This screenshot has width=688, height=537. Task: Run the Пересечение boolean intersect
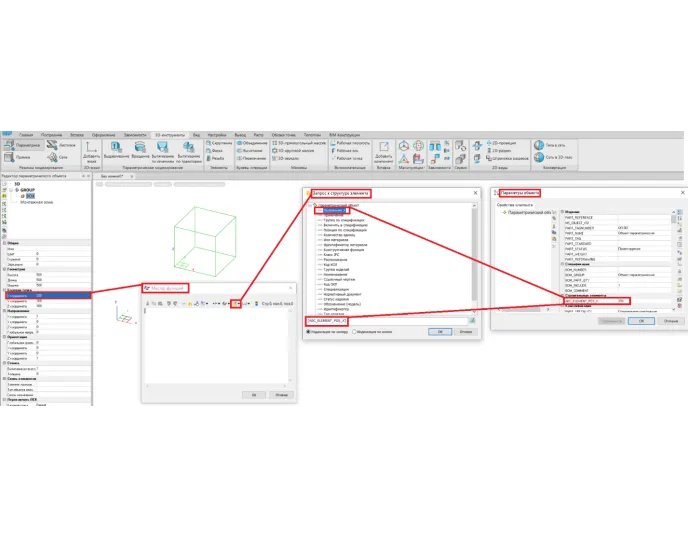pyautogui.click(x=251, y=158)
